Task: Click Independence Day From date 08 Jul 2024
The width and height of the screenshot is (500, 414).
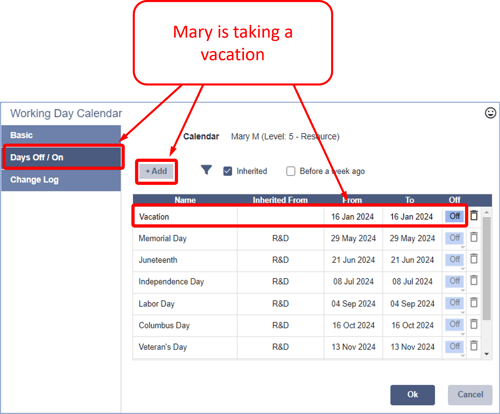Action: [x=353, y=282]
